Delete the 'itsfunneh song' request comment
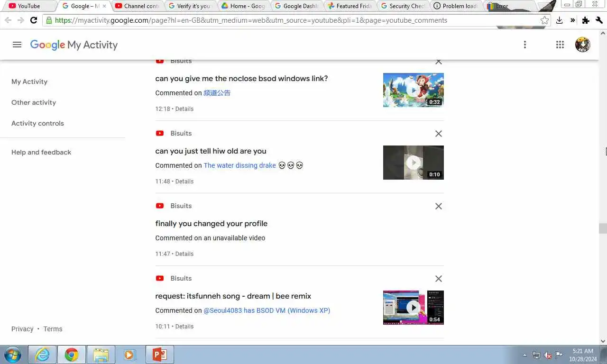The height and width of the screenshot is (364, 607). point(439,279)
